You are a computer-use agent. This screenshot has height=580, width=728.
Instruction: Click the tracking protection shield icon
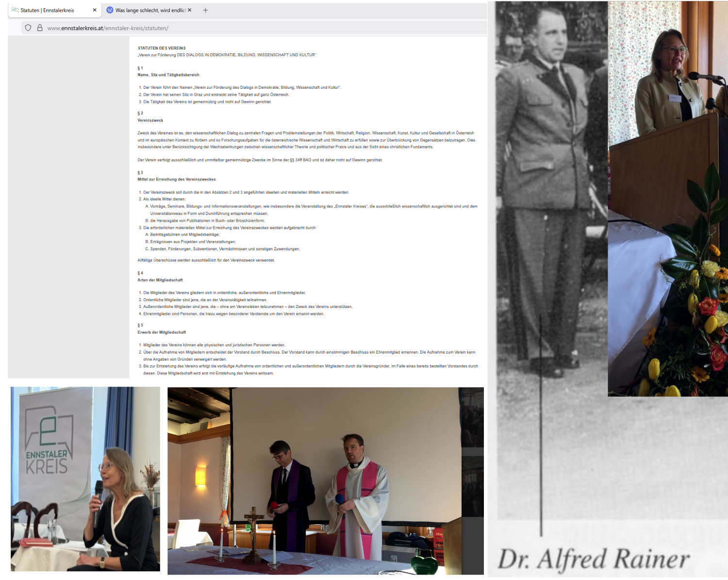tap(28, 28)
